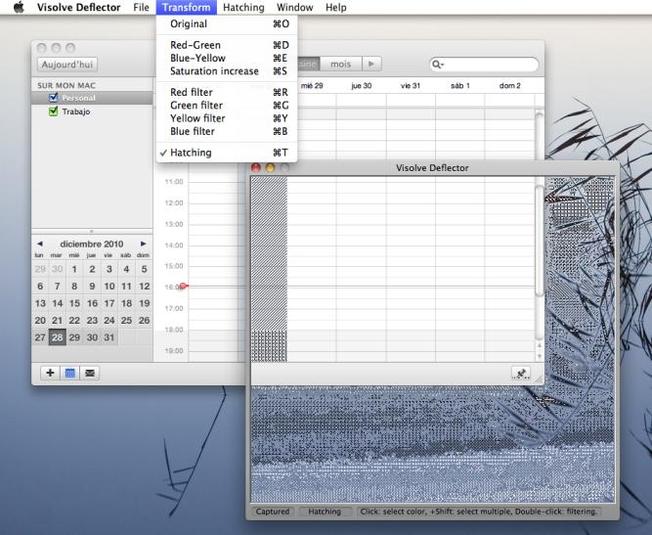Click the calendar vertical scrollbar in captured window
Viewport: 652px width, 535px height.
click(540, 240)
